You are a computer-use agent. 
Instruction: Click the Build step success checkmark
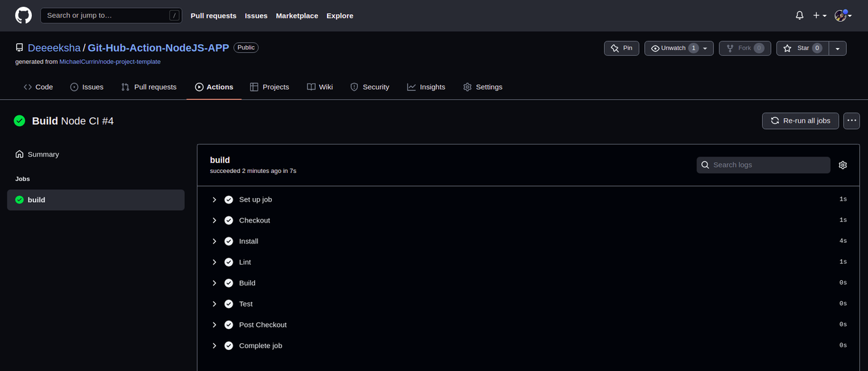(229, 283)
